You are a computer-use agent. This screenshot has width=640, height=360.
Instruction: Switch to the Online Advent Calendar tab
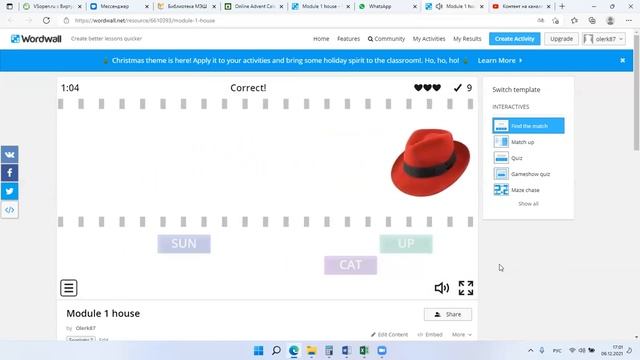[x=253, y=6]
